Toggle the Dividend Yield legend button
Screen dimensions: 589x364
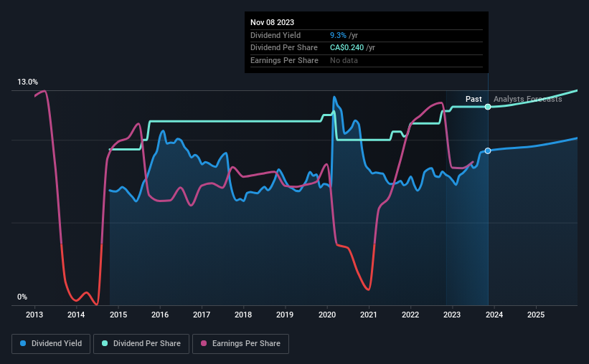click(x=51, y=344)
